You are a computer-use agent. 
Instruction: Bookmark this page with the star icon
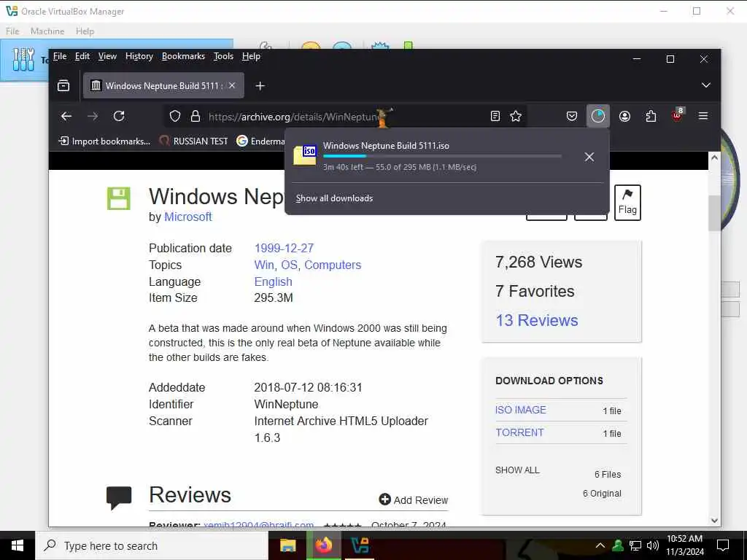pos(516,116)
